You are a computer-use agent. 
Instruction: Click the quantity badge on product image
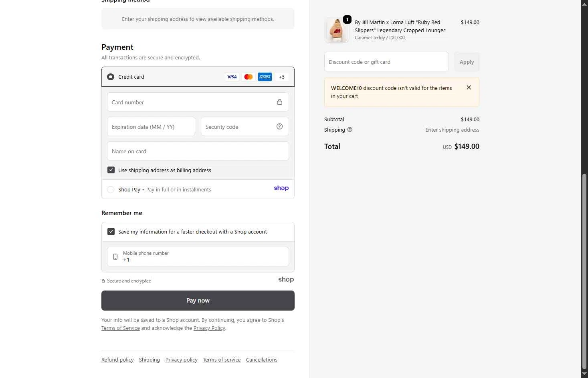tap(347, 19)
